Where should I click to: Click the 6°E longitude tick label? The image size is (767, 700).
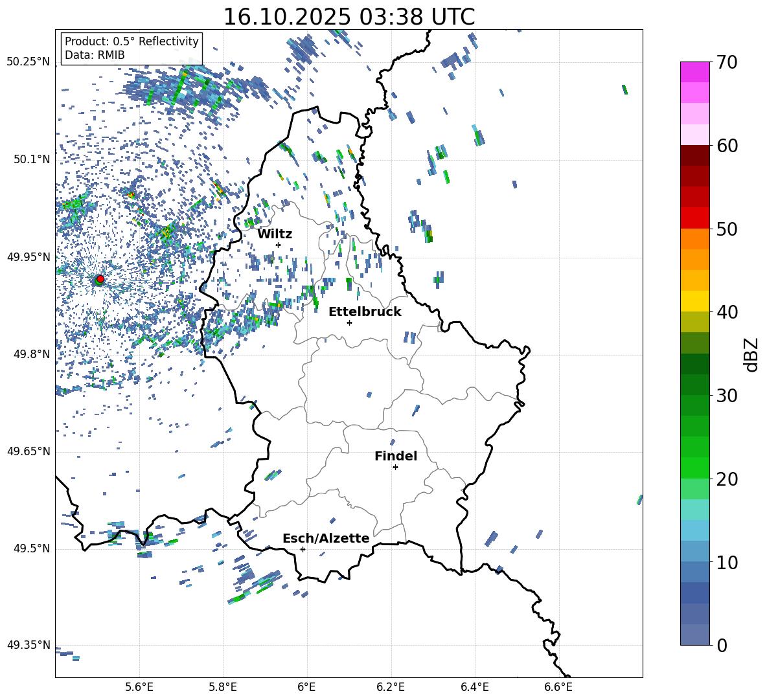point(307,686)
